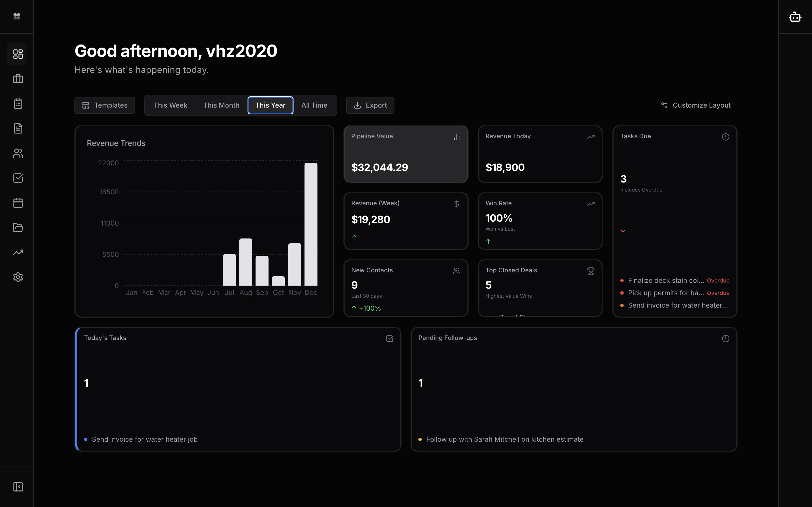
Task: Open the AI assistant robot icon
Action: tap(795, 16)
